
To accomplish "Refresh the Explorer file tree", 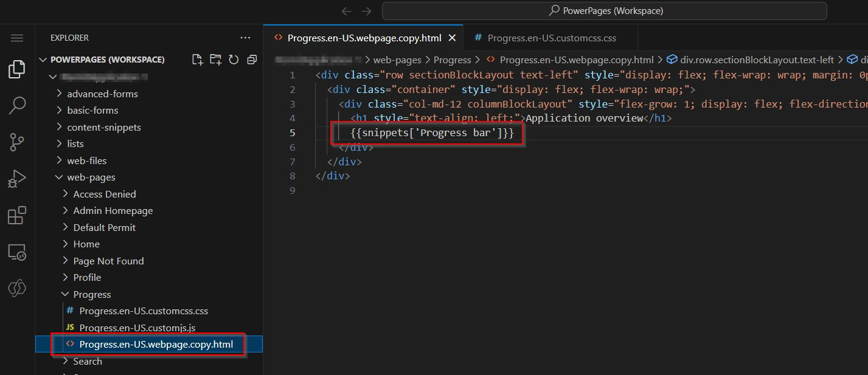I will 234,60.
